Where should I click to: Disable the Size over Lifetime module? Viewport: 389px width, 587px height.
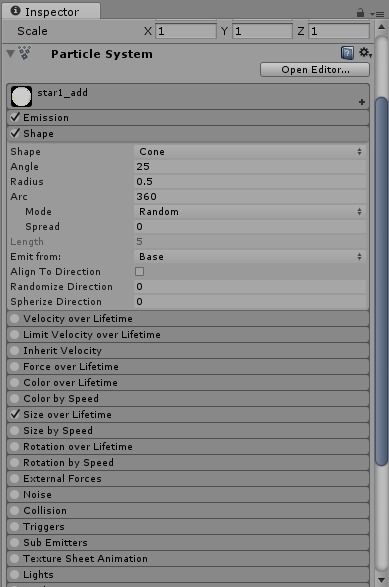tap(15, 414)
